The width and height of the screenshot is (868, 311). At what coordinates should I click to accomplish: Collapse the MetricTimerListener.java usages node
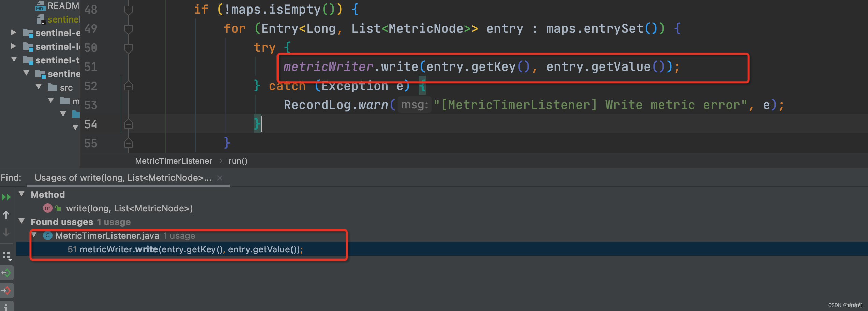pos(34,235)
